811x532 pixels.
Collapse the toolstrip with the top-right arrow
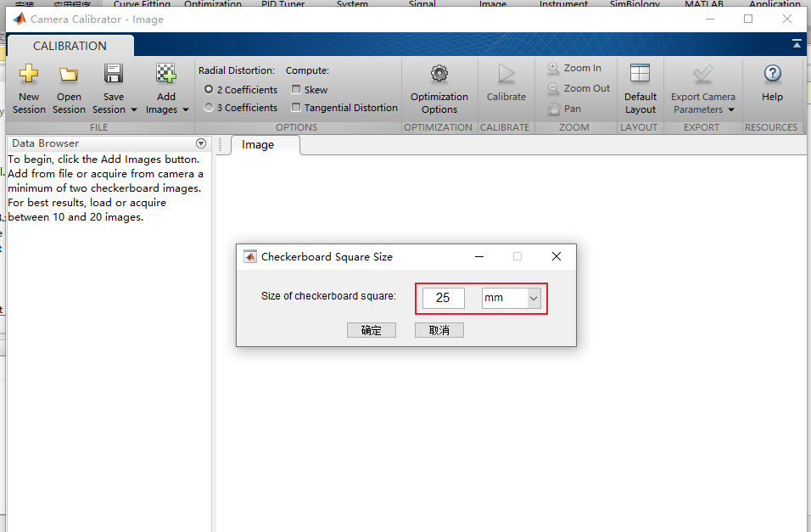[797, 44]
